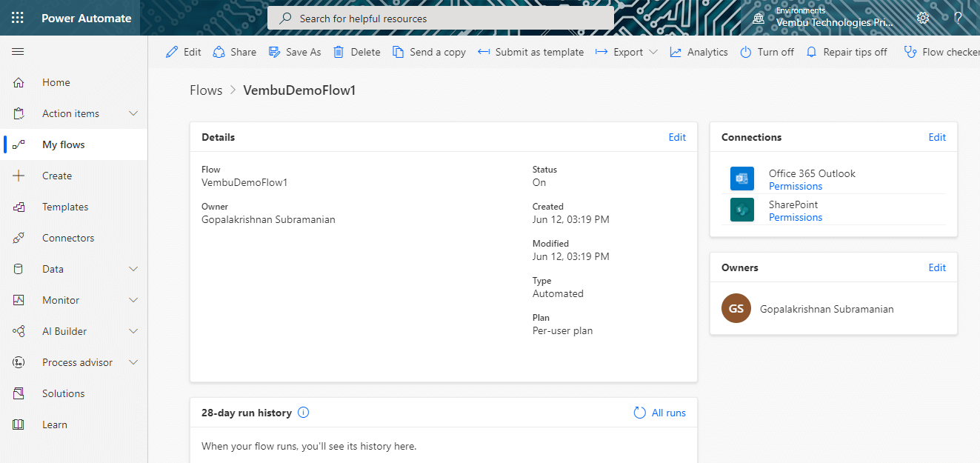Click the environment globe icon
980x463 pixels.
click(759, 19)
